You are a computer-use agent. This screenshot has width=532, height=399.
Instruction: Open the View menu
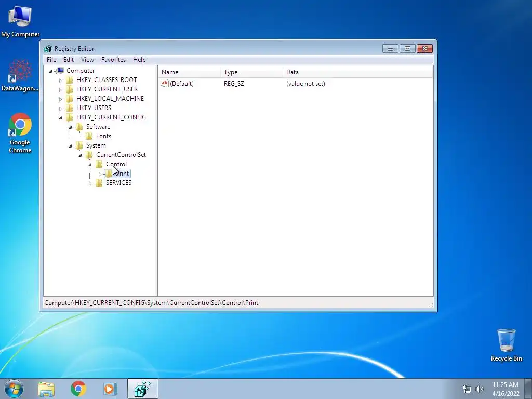[87, 60]
